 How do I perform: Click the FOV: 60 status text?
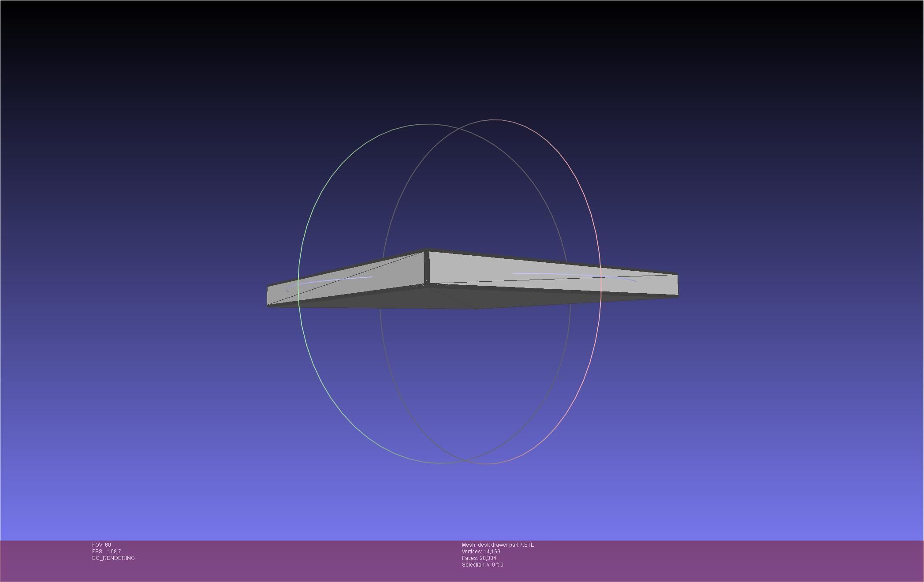[101, 545]
